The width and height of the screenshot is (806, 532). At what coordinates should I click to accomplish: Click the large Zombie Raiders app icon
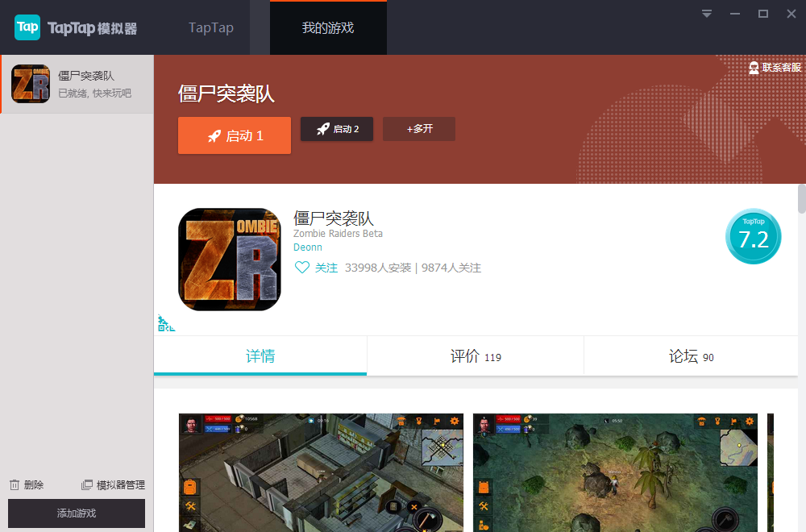pos(229,259)
